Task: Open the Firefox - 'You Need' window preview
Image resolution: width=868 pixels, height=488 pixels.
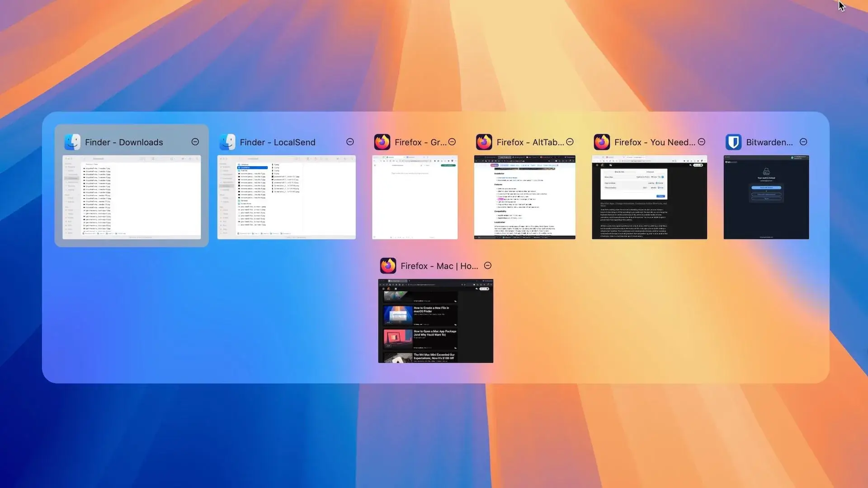Action: coord(649,197)
